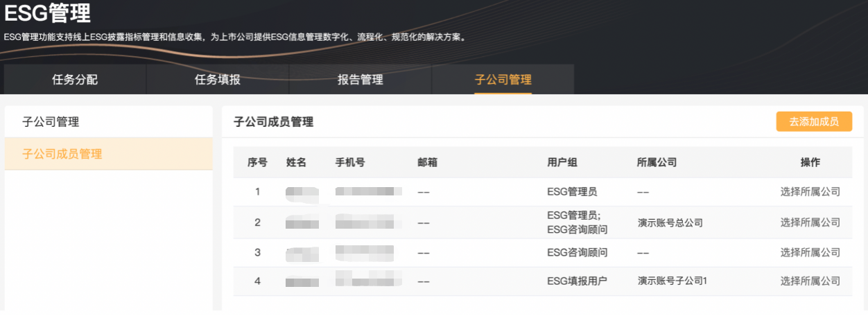Switch to the 任务分配 tab
868x316 pixels.
tap(75, 80)
